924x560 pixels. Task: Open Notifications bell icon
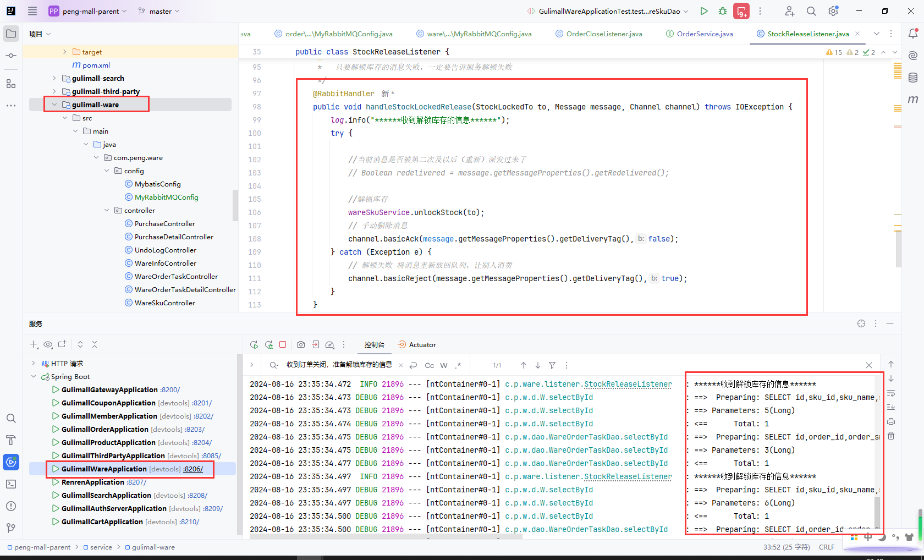913,34
